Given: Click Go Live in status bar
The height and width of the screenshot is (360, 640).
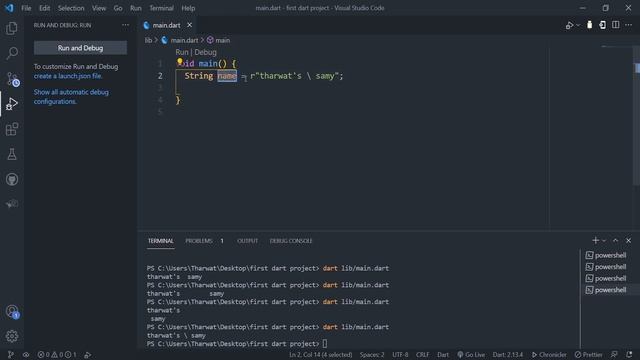Looking at the screenshot, I should (x=471, y=355).
